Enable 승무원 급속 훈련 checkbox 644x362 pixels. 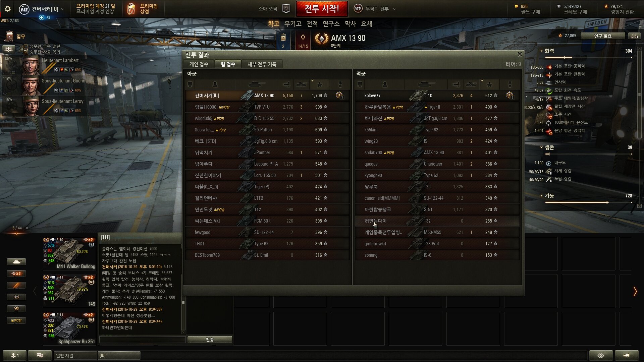point(26,47)
